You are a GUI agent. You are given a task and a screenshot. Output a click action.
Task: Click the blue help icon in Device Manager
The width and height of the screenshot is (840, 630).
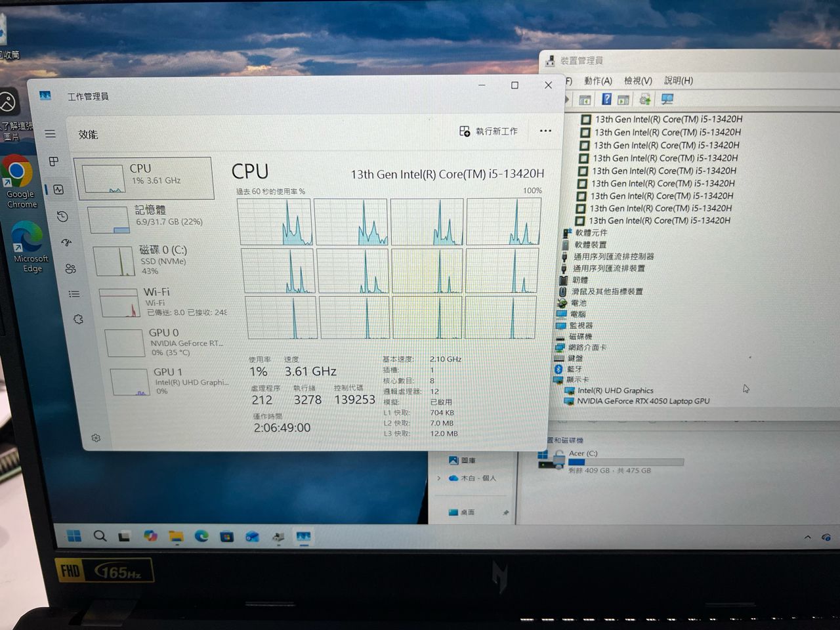click(606, 99)
